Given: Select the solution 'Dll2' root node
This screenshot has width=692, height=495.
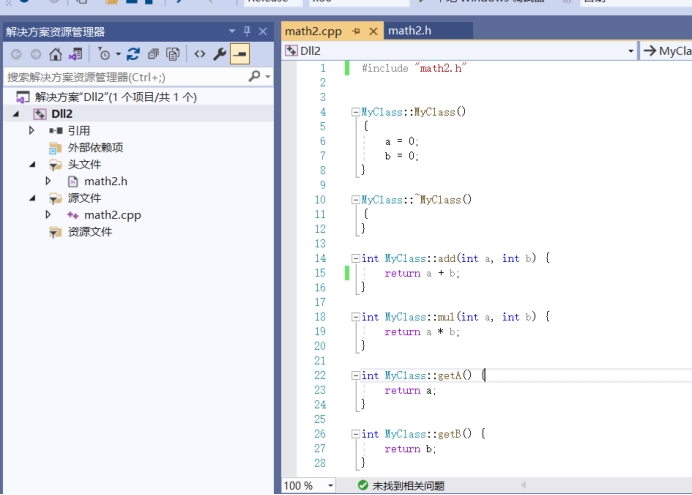Looking at the screenshot, I should 116,97.
